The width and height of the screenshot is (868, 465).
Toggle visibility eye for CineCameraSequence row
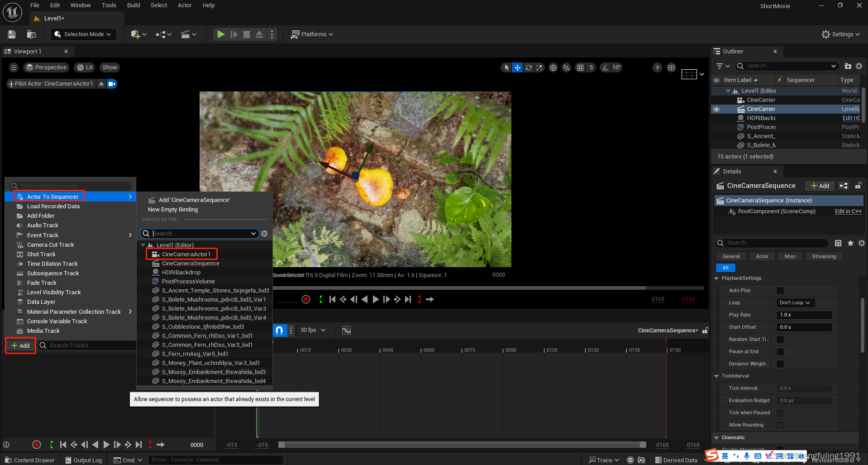(x=716, y=109)
